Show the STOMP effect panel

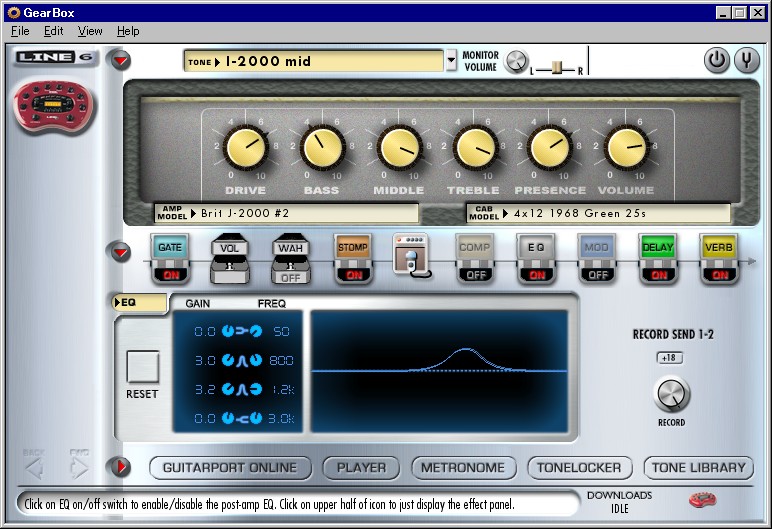point(353,248)
